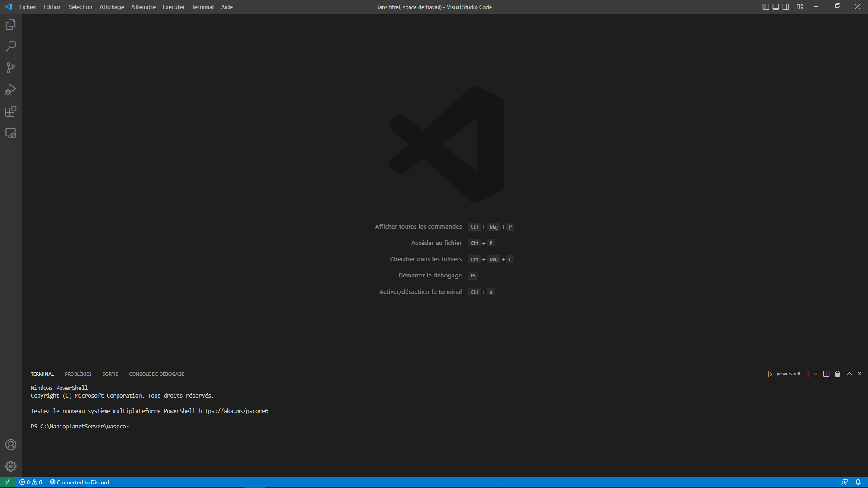Open the new terminal profile dropdown
Screen dimensions: 868x488
[815, 374]
